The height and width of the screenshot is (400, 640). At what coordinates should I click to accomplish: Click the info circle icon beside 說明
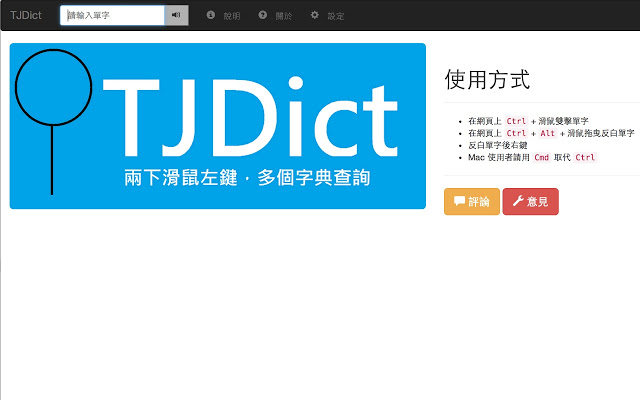click(211, 15)
